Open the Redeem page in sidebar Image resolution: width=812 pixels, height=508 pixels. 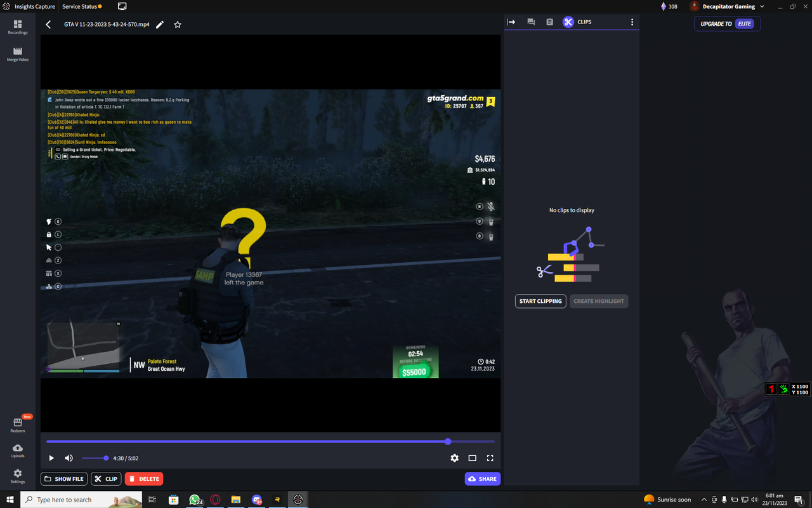click(x=18, y=425)
